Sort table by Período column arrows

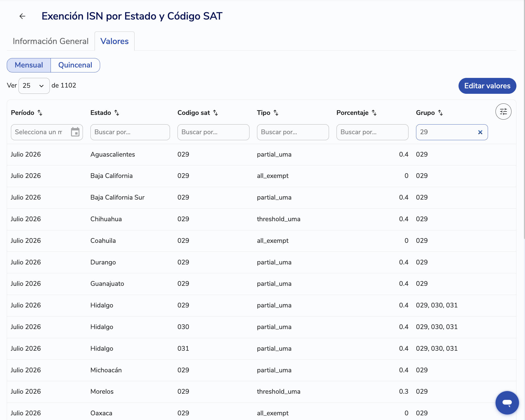[40, 113]
